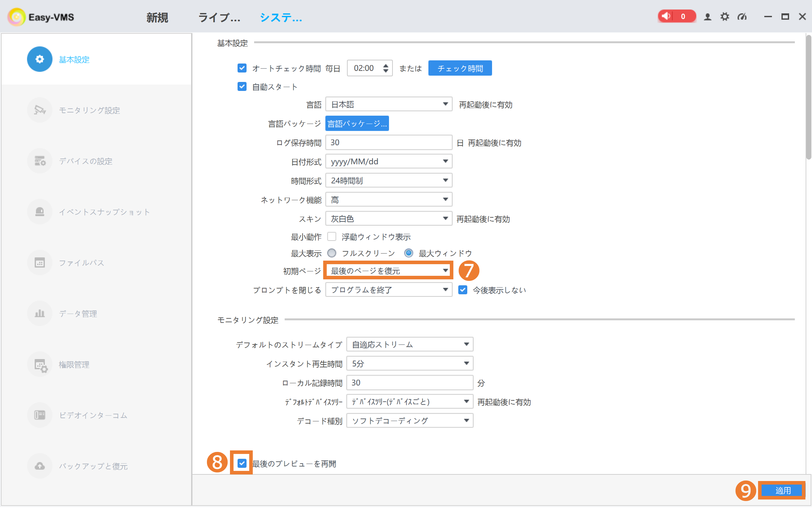Screen dimensions: 812x521
Task: Toggle the 自動スタート checkbox
Action: point(242,87)
